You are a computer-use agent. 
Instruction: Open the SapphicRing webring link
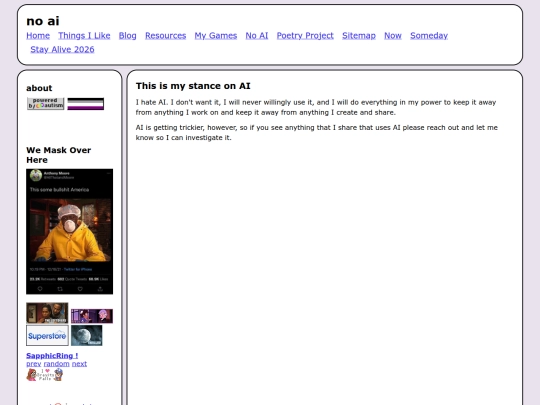coord(52,356)
